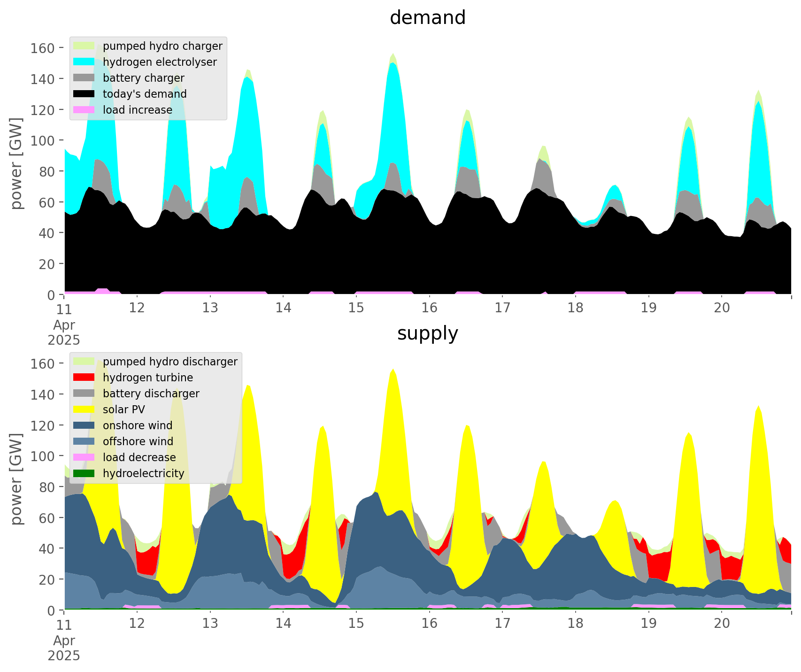Click the pumped hydro discharger legend swatch
This screenshot has height=672, width=801.
point(84,362)
